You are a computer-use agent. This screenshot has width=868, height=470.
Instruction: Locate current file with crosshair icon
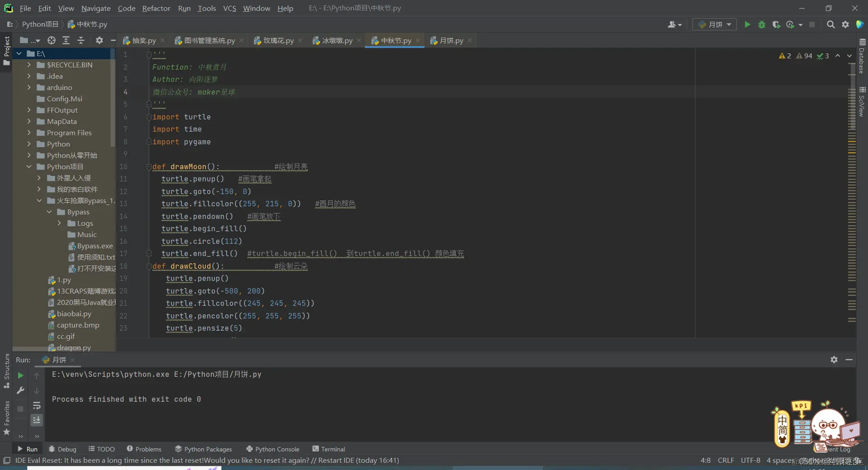pos(52,40)
